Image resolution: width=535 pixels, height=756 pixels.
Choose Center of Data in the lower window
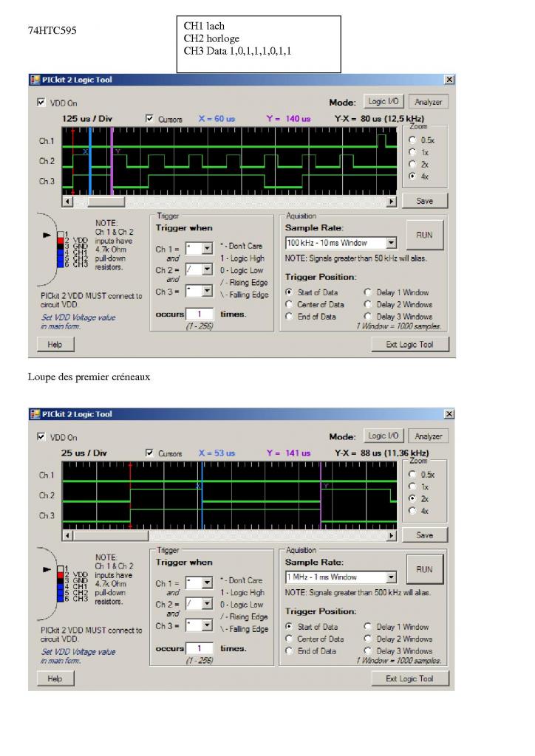(x=289, y=639)
